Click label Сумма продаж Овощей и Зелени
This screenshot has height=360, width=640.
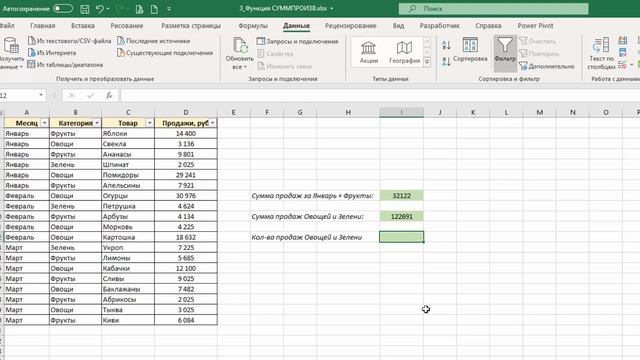pyautogui.click(x=307, y=216)
